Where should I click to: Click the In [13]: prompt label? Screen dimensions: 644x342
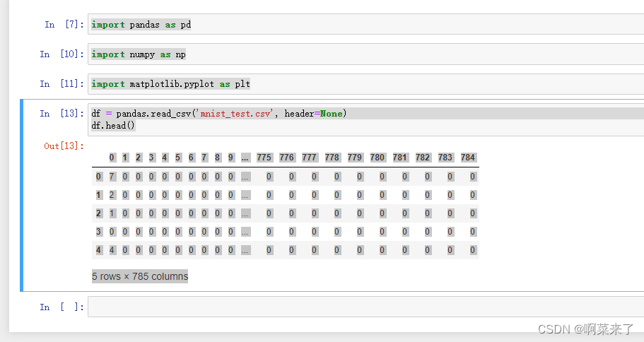click(x=62, y=113)
